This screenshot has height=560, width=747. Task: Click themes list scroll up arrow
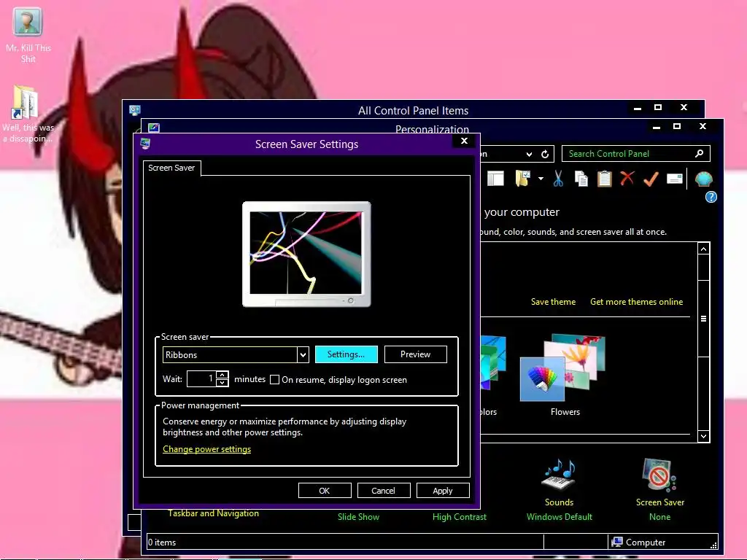click(704, 249)
